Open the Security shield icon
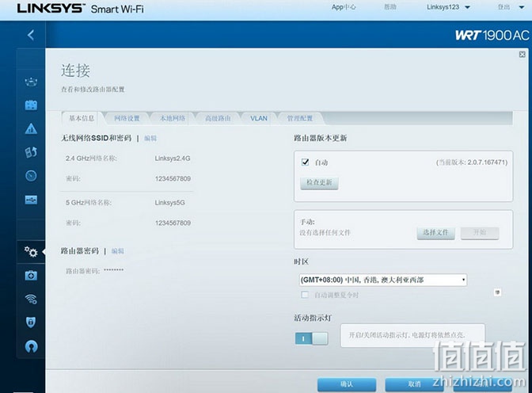Screen dimensions: 532x393 31,322
